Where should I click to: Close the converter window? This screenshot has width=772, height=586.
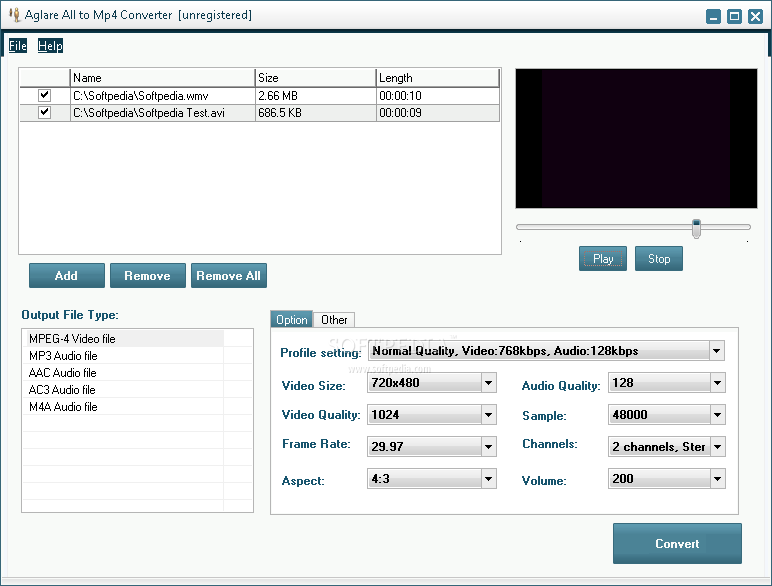click(755, 16)
